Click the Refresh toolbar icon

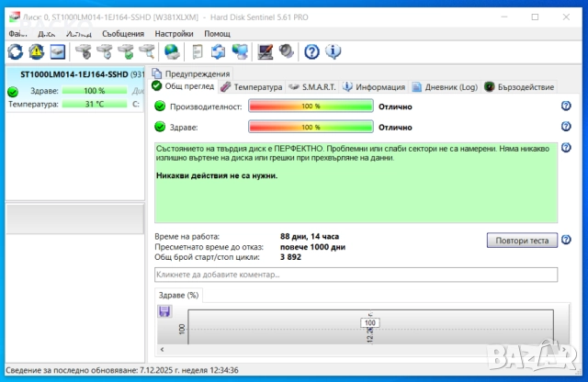(15, 51)
